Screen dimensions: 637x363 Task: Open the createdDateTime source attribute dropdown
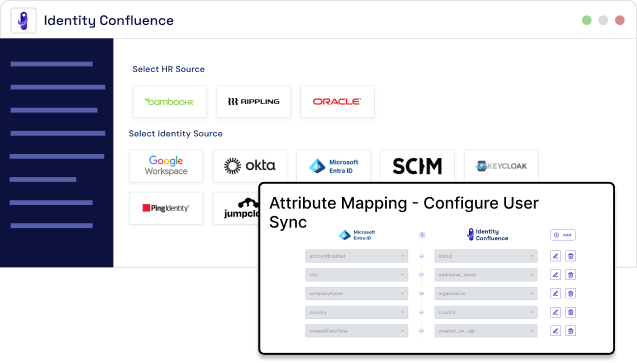point(357,331)
